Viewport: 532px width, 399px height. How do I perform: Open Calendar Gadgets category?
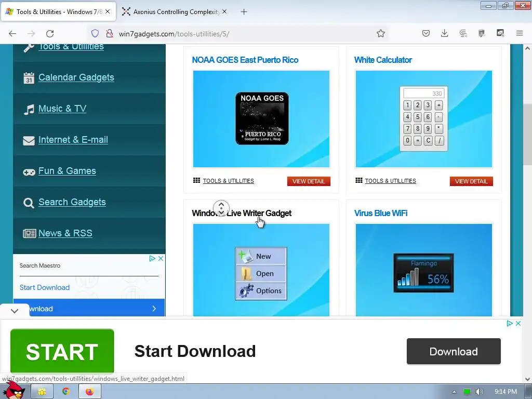[x=76, y=77]
